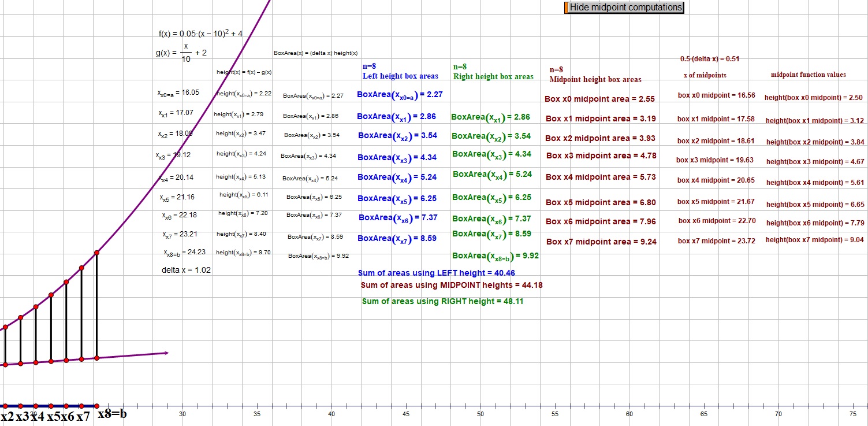Select the 'Right height box areas' heading
This screenshot has height=426, width=868.
click(x=493, y=76)
